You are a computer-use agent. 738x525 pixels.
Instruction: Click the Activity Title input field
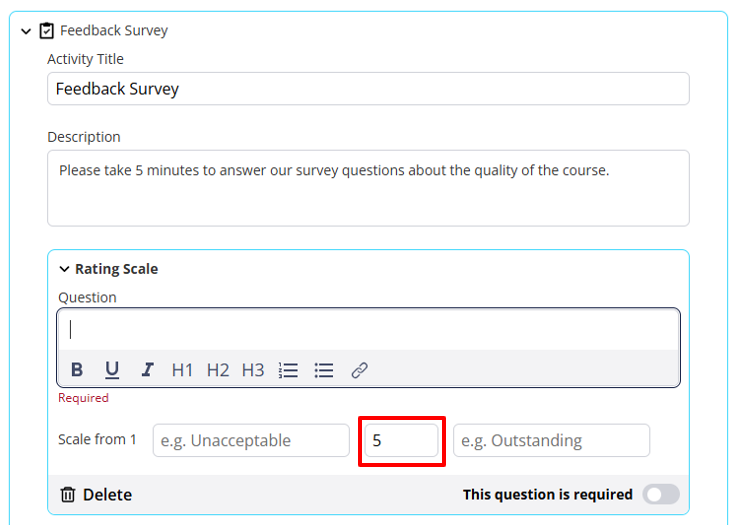(x=368, y=89)
